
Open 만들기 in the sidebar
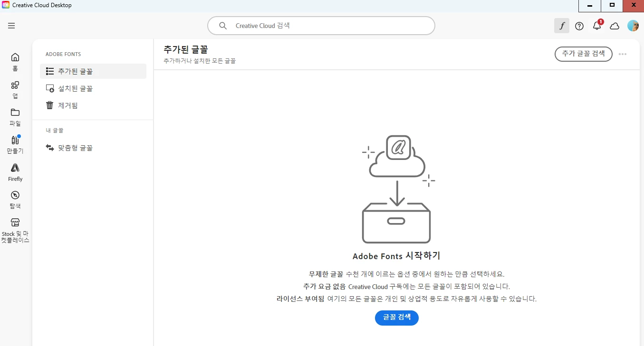click(x=15, y=145)
